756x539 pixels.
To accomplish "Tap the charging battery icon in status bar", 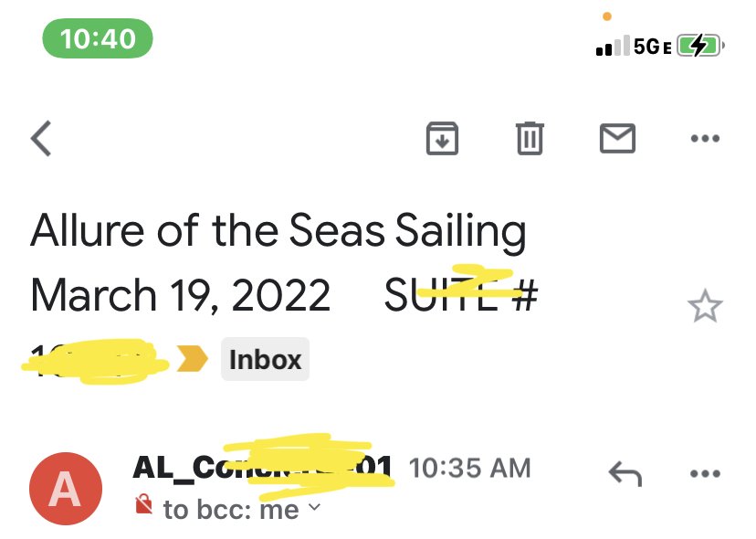I will [701, 46].
